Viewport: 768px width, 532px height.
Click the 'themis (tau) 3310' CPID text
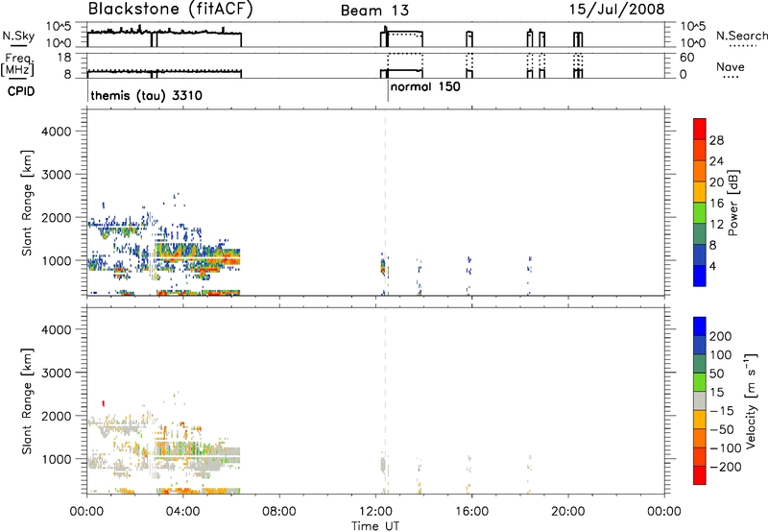147,95
